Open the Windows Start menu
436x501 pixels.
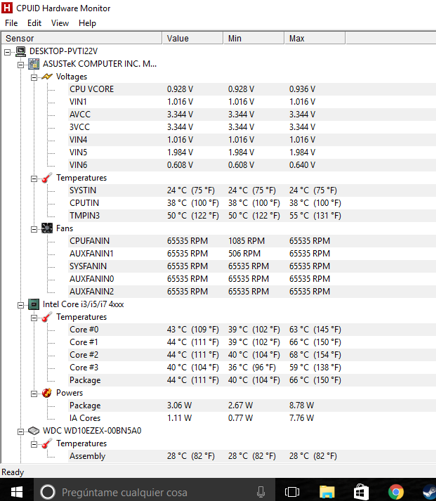pos(16,492)
